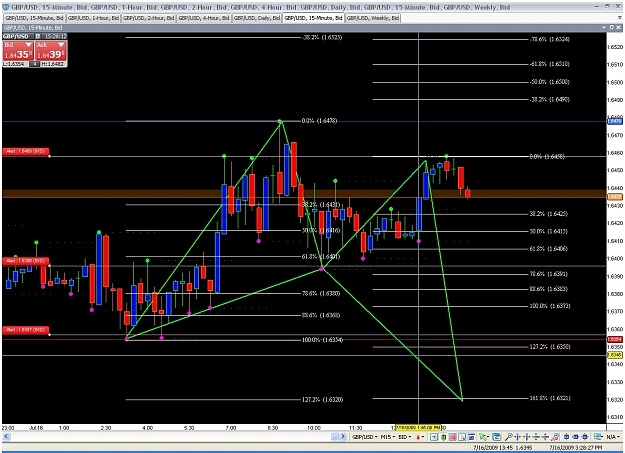
Task: Click the right scroll arrow below the chart
Action: 343,437
